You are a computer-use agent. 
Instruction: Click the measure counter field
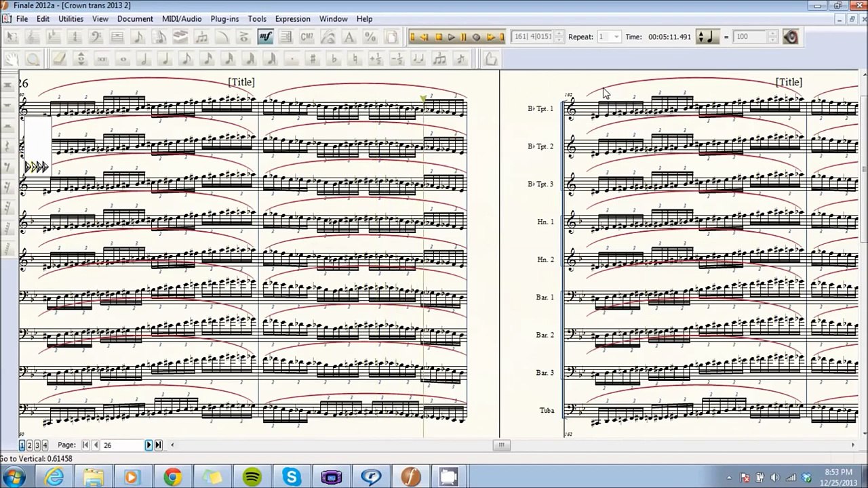coord(533,37)
